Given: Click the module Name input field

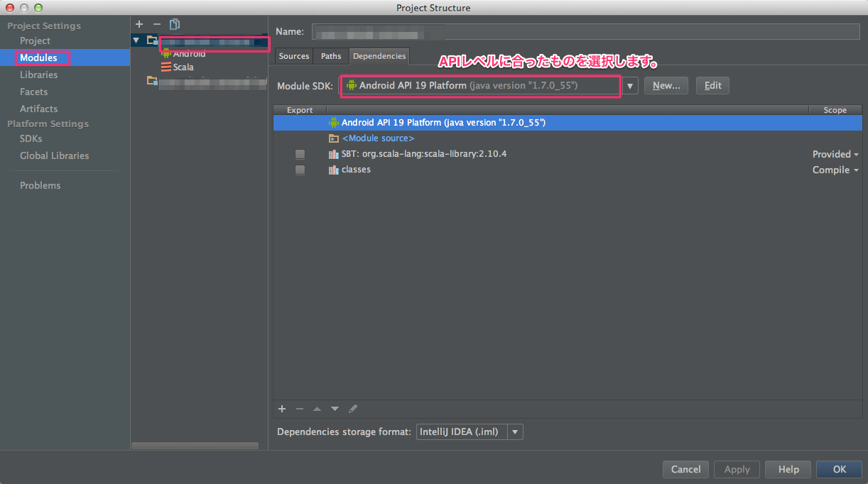Looking at the screenshot, I should 586,31.
